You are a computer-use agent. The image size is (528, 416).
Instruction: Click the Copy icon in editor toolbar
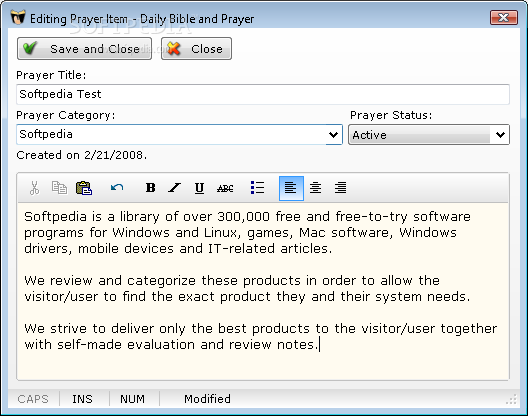click(59, 188)
